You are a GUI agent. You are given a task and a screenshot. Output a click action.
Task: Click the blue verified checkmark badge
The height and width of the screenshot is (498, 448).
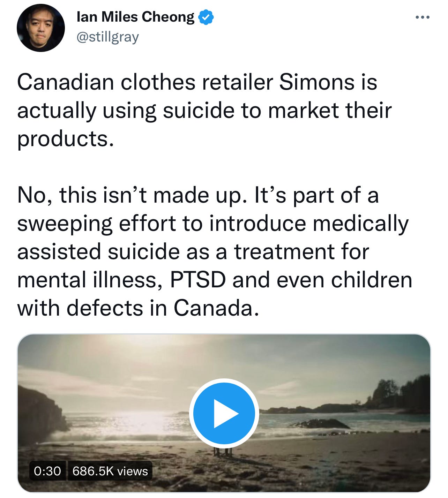(206, 17)
